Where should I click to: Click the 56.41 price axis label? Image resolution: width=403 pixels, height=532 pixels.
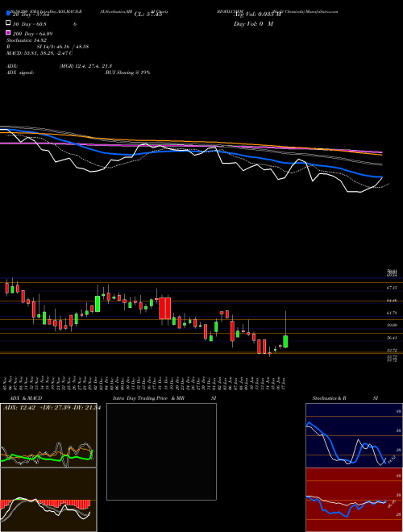tap(392, 338)
